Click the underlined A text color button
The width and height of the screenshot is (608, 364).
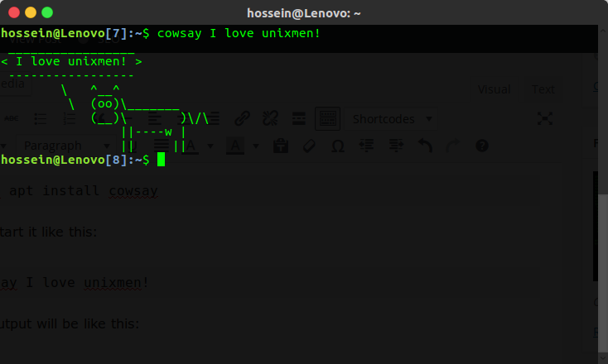point(191,146)
